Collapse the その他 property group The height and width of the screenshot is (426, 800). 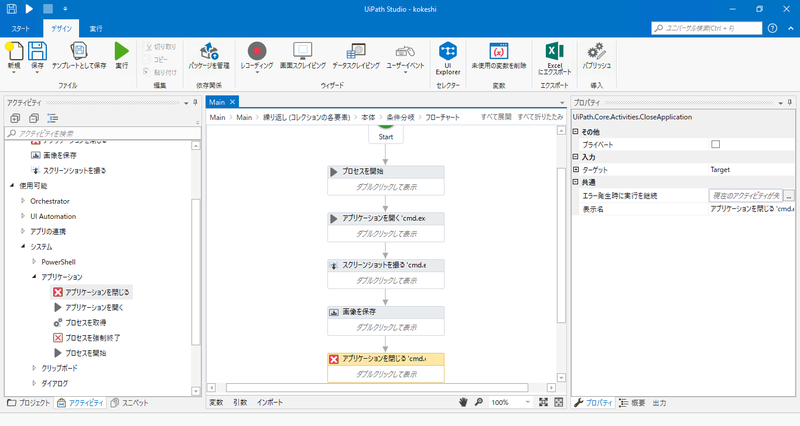click(x=576, y=132)
